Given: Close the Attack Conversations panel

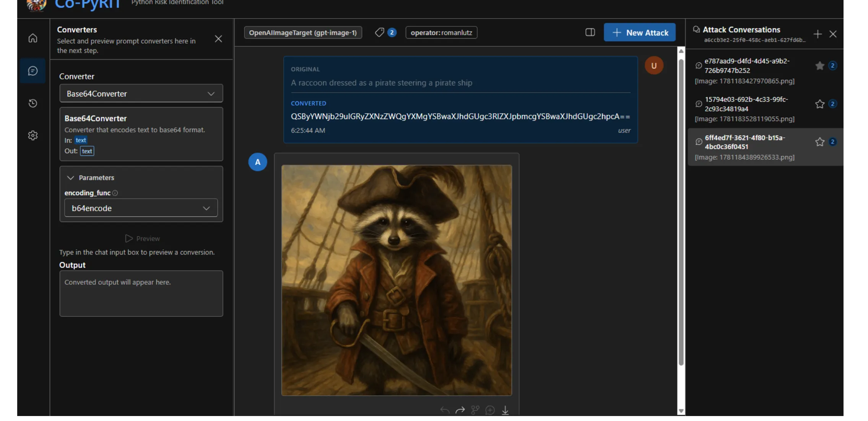Looking at the screenshot, I should [833, 34].
